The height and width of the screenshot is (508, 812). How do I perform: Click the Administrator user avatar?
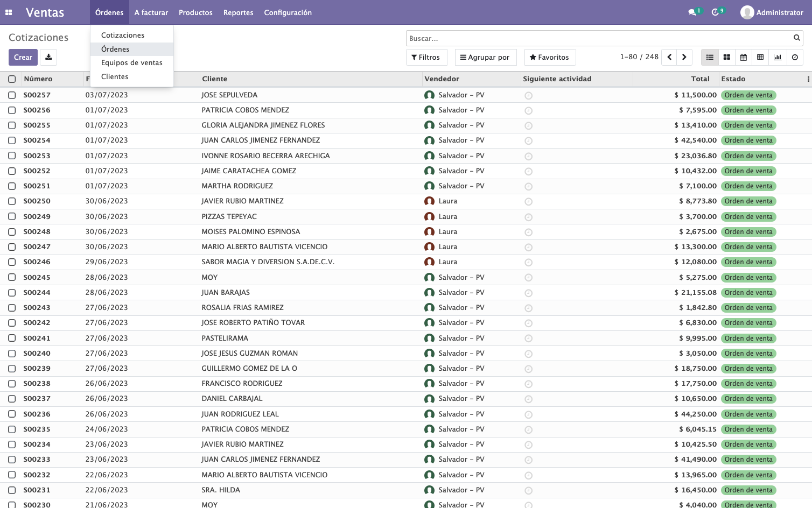point(747,12)
